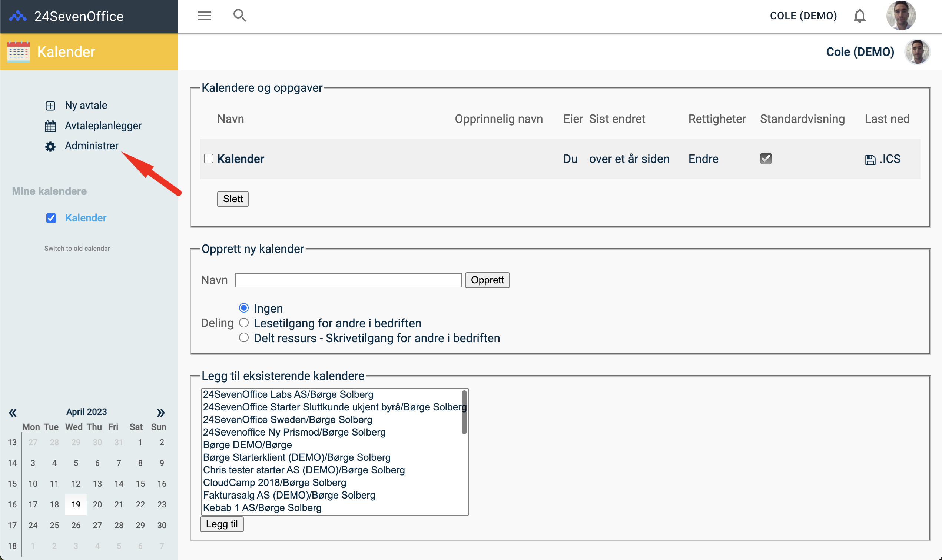Go to next month in mini calendar
Screen dimensions: 942x560
pyautogui.click(x=161, y=413)
